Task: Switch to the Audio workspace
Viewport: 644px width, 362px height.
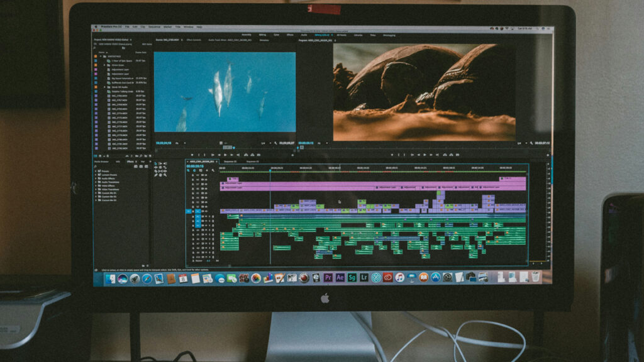Action: 304,35
